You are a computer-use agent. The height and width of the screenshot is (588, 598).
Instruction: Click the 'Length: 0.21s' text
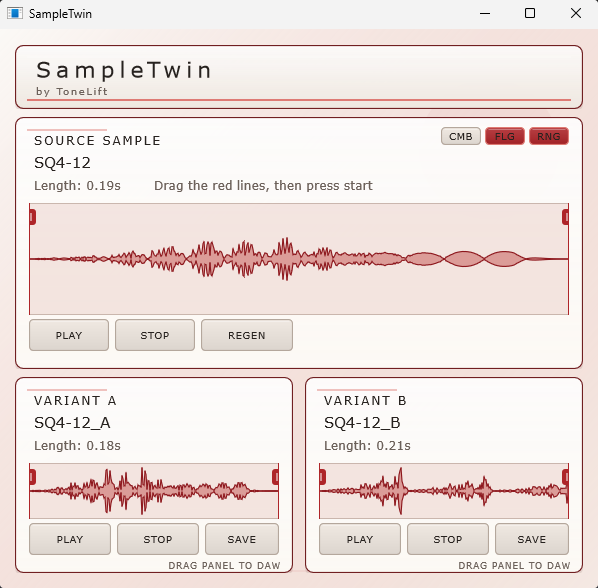[367, 445]
